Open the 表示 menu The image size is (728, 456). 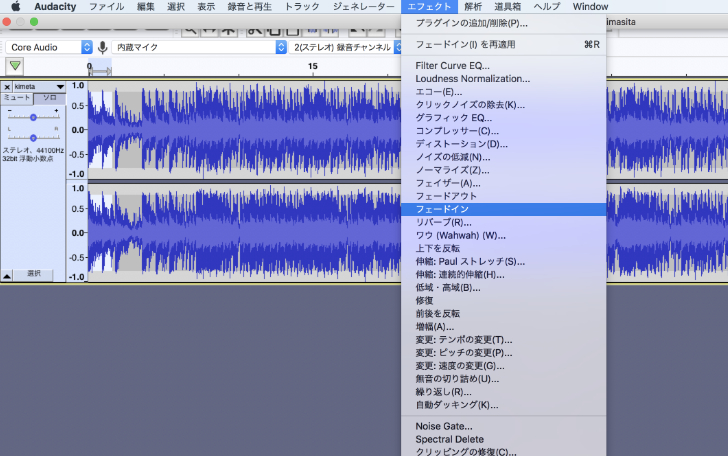206,7
